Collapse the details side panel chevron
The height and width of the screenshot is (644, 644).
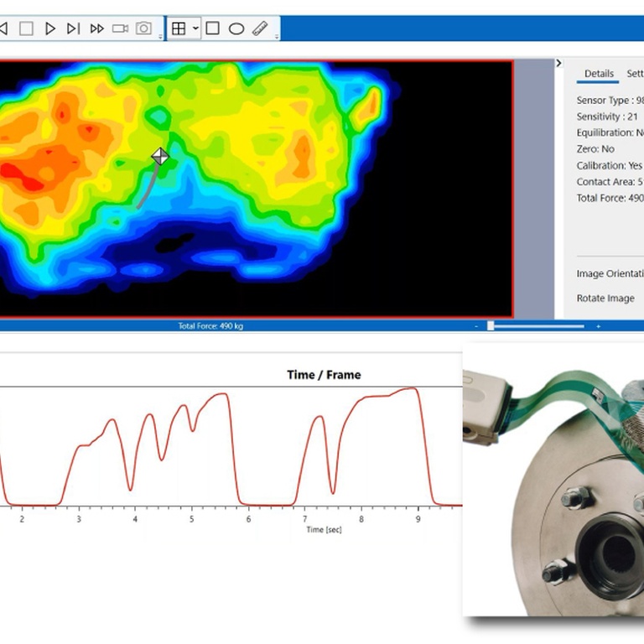tap(558, 63)
